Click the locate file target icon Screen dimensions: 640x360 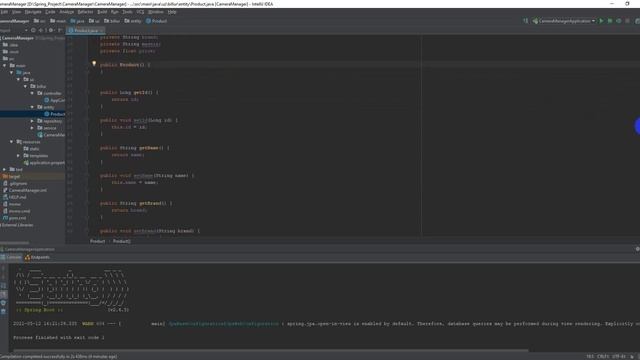tap(33, 30)
